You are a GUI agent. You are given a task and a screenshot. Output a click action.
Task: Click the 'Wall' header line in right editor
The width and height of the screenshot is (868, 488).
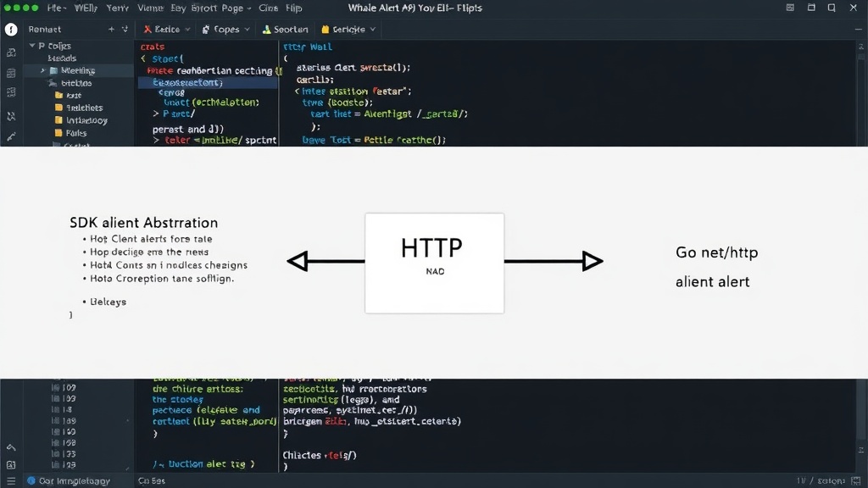pyautogui.click(x=308, y=47)
